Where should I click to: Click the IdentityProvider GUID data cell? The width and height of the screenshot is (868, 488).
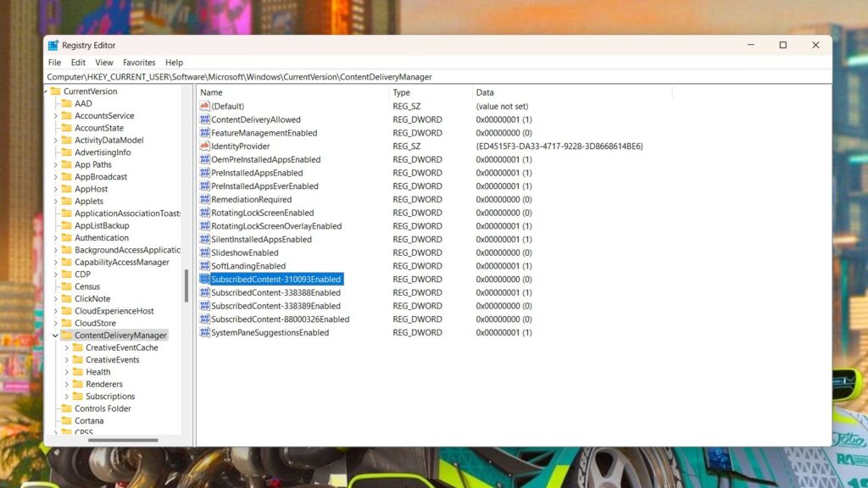(559, 146)
